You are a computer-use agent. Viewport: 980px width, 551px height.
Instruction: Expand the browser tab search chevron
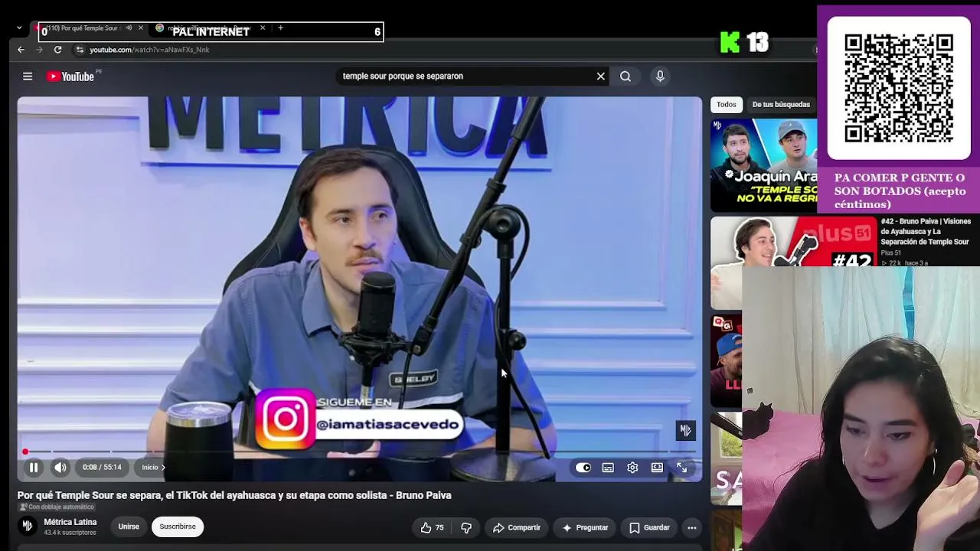19,28
